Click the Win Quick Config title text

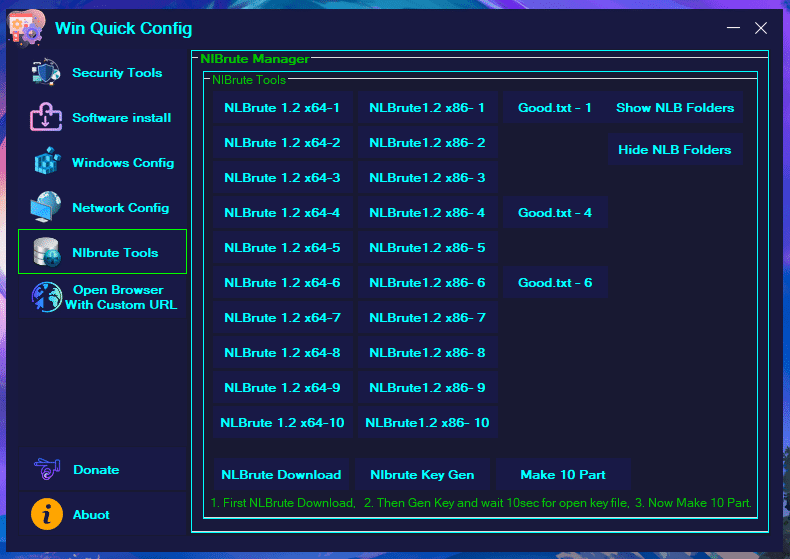point(123,28)
